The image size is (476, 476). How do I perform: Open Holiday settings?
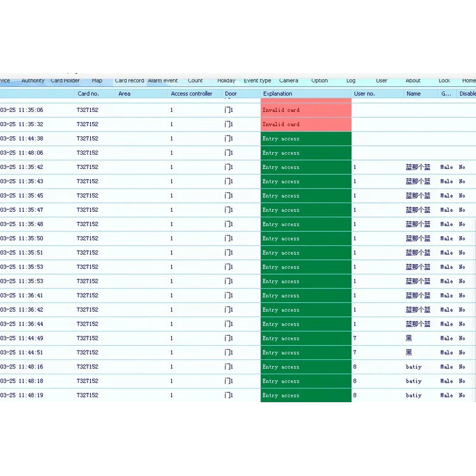pos(226,81)
